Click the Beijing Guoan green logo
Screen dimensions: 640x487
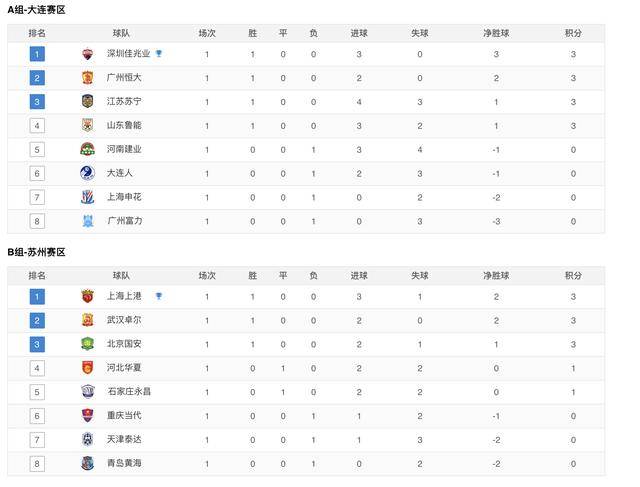tap(87, 344)
